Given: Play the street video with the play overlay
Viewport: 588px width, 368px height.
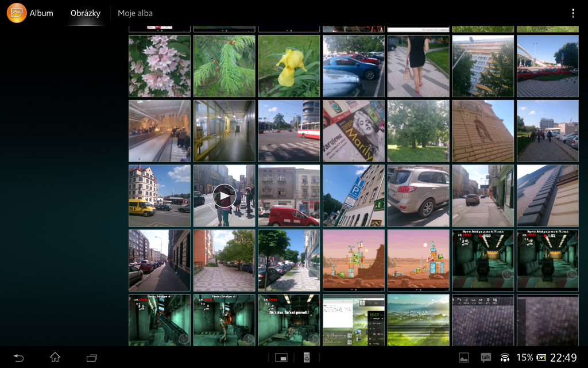Looking at the screenshot, I should tap(223, 195).
